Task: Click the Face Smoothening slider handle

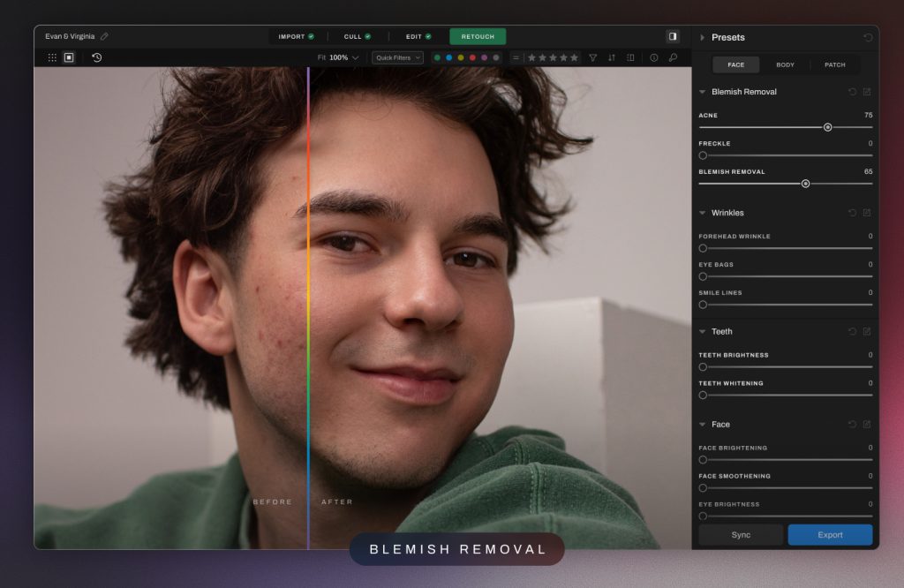Action: click(x=703, y=488)
